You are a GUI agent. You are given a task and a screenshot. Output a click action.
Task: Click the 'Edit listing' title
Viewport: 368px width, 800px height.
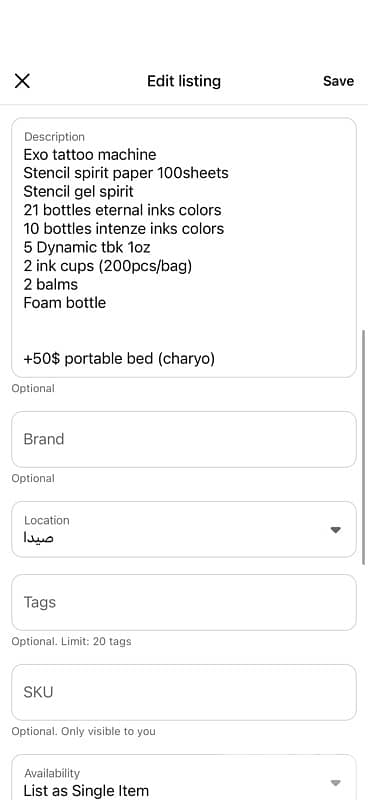(184, 81)
